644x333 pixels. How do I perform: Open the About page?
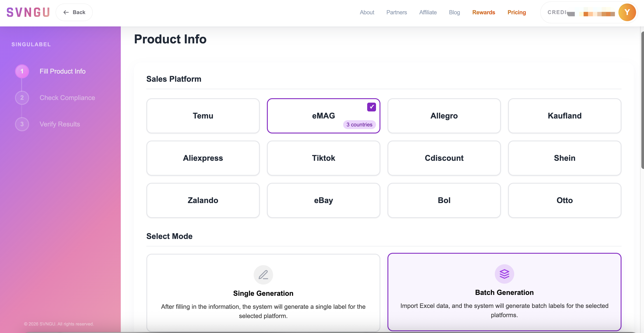[367, 12]
